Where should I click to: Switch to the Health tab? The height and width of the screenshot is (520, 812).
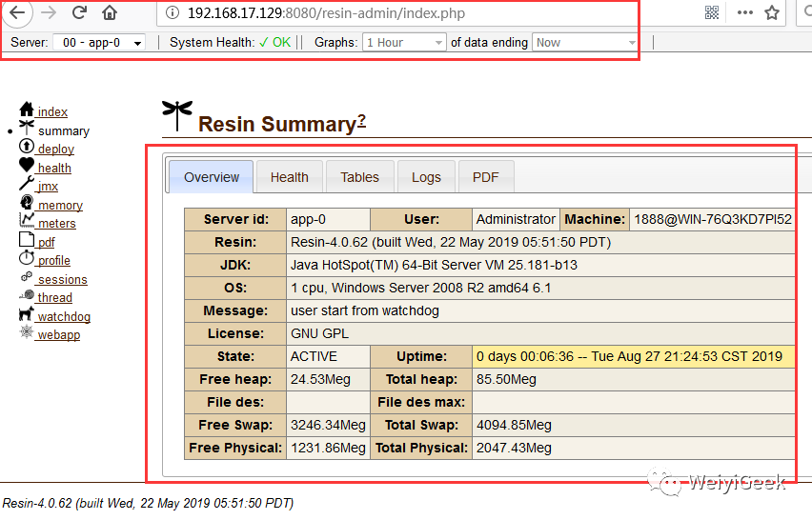point(290,177)
